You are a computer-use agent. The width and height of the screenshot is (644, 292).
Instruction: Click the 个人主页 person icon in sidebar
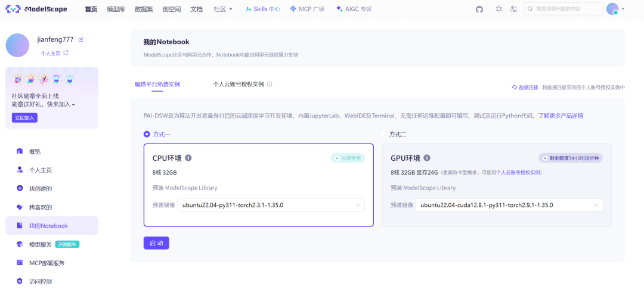[x=19, y=170]
